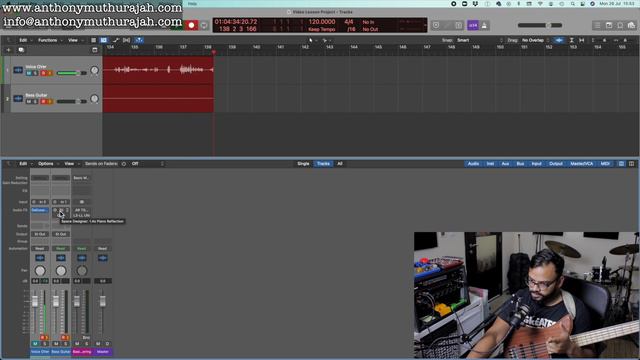
Task: Toggle the MIDI channel filter button
Action: [605, 164]
